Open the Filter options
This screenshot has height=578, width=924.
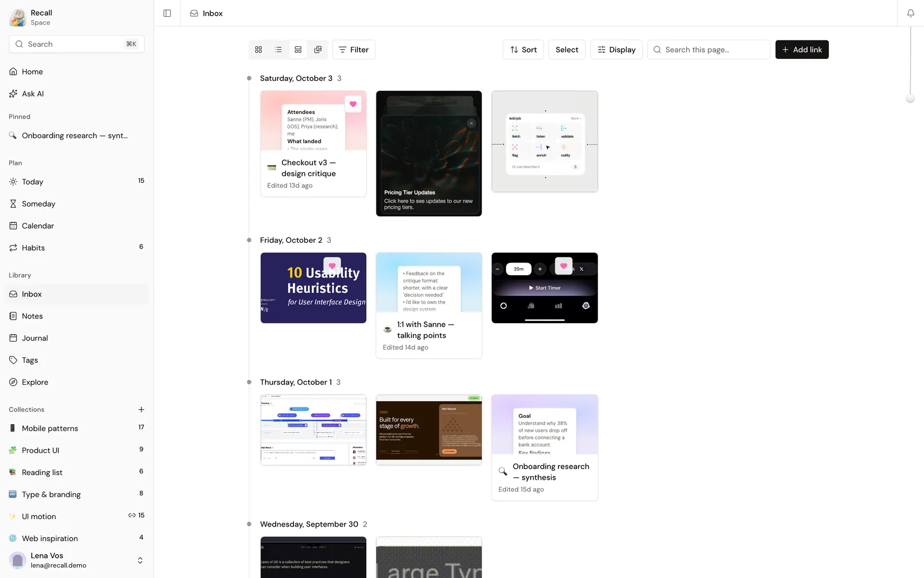[x=353, y=50]
